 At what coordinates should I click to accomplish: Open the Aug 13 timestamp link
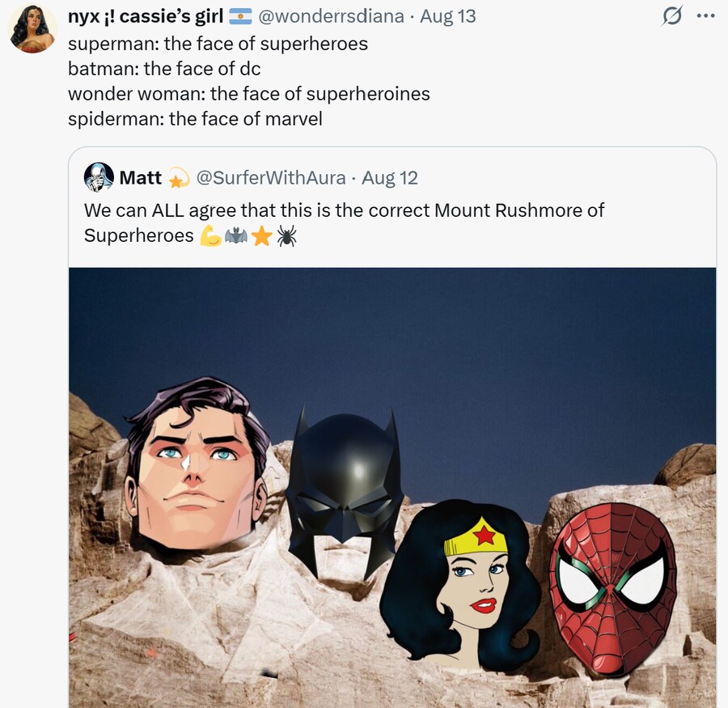coord(447,16)
